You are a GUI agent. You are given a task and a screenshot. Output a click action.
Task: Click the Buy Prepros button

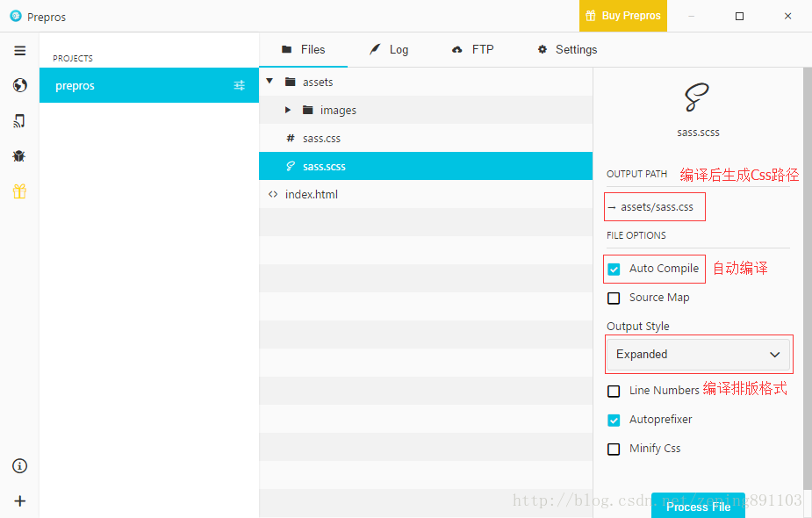(x=623, y=16)
